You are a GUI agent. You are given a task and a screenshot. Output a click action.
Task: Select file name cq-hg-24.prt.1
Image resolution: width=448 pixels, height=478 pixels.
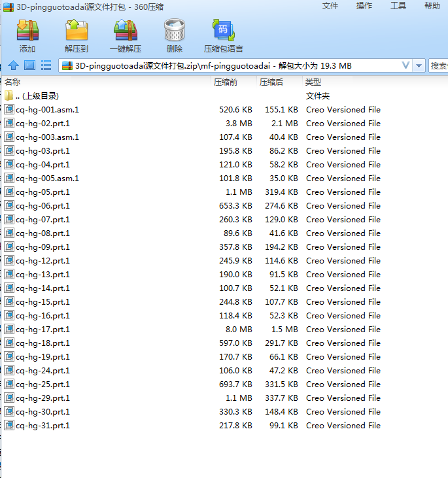click(43, 371)
